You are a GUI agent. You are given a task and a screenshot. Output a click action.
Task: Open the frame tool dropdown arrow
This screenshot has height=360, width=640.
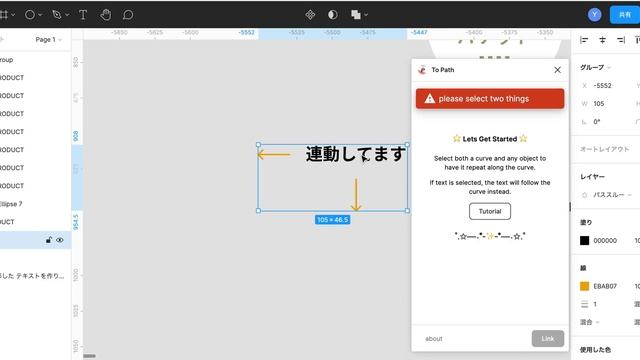[x=13, y=15]
